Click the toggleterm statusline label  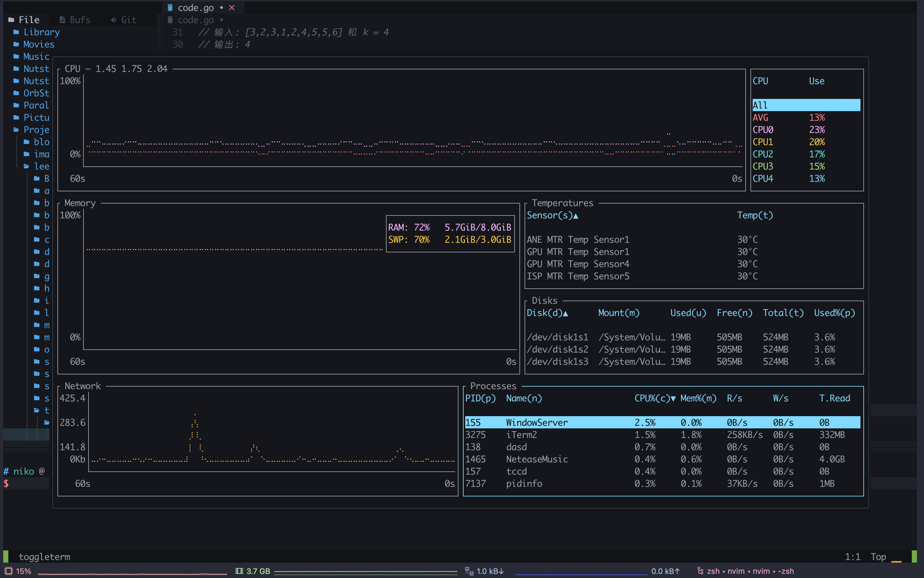pyautogui.click(x=44, y=557)
